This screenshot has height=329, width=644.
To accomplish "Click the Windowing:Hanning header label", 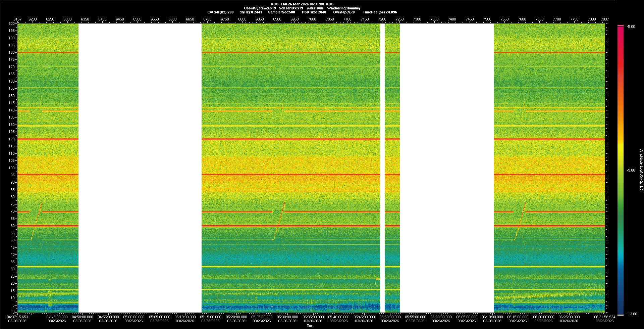I will (343, 8).
